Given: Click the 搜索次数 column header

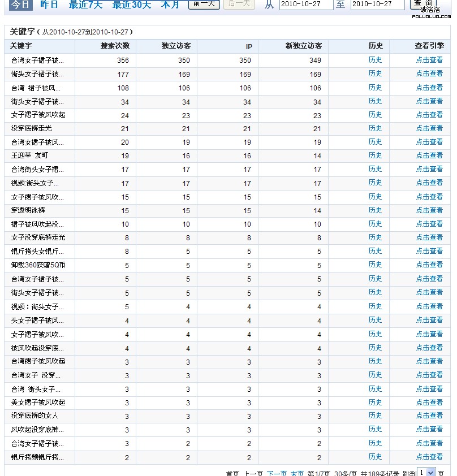Looking at the screenshot, I should click(x=115, y=46).
